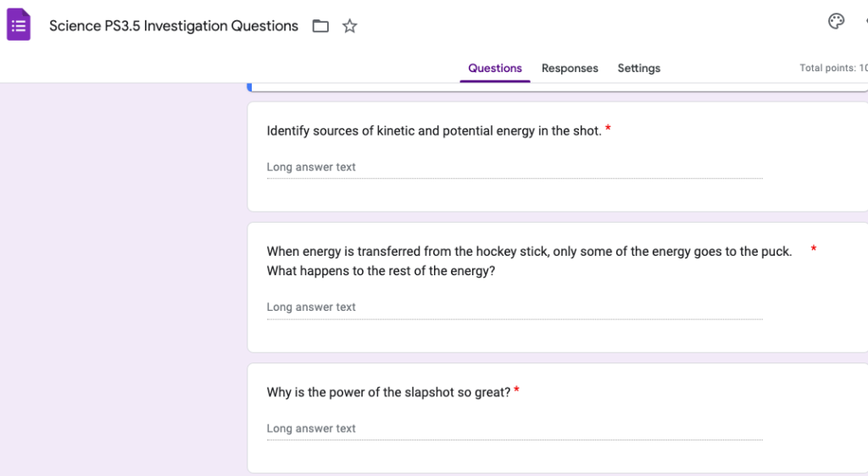Click the long answer field under the slapshot question
Screen dimensions: 868x476
click(514, 429)
